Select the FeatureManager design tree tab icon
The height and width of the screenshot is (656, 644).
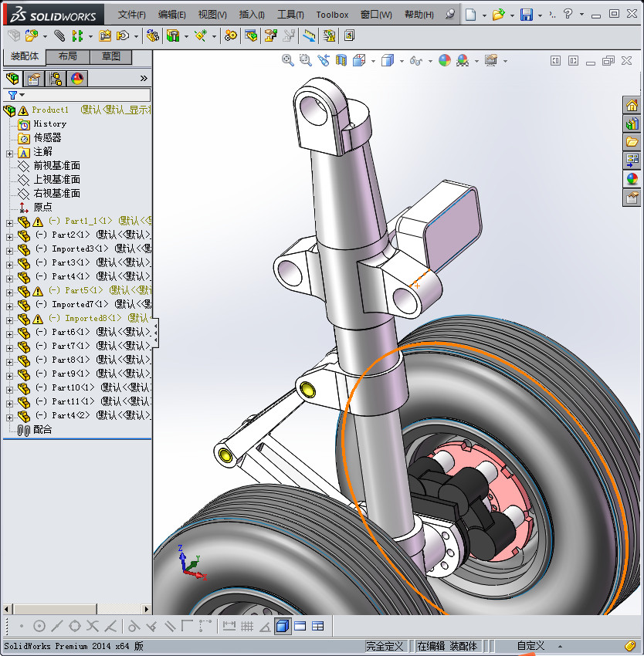pyautogui.click(x=12, y=79)
